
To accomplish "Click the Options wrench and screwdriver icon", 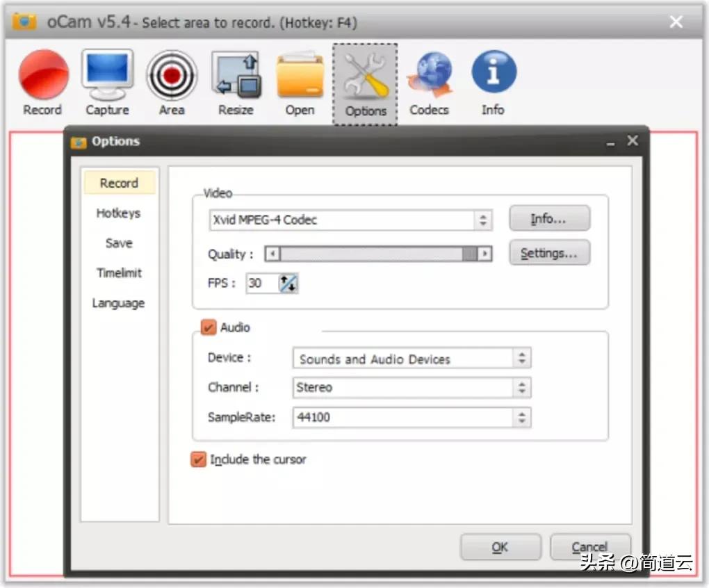I will [x=366, y=76].
